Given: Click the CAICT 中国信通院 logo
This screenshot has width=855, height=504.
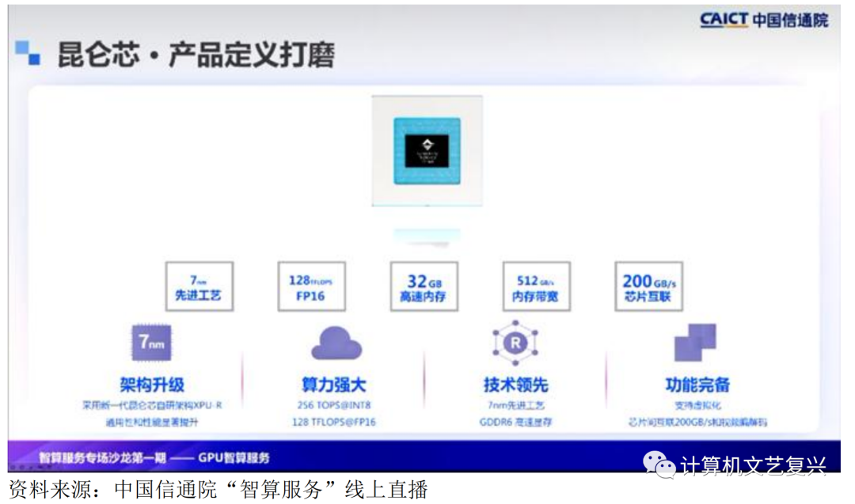Looking at the screenshot, I should point(764,20).
